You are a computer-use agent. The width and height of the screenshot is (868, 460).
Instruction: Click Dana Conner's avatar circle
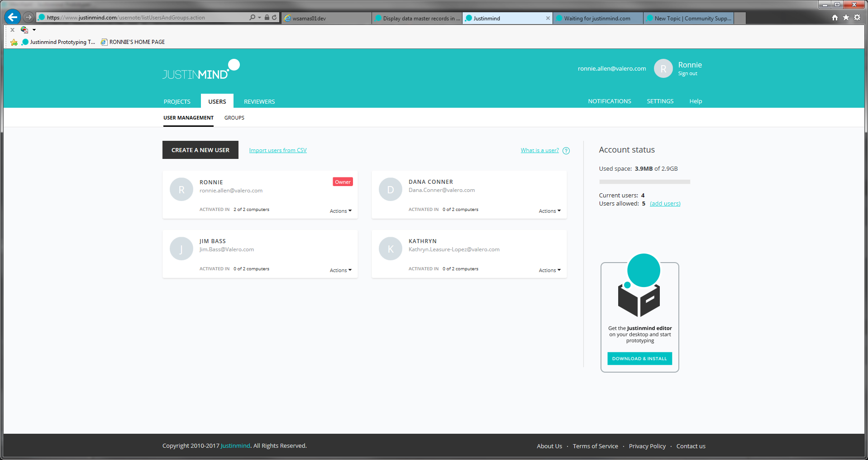(x=390, y=190)
